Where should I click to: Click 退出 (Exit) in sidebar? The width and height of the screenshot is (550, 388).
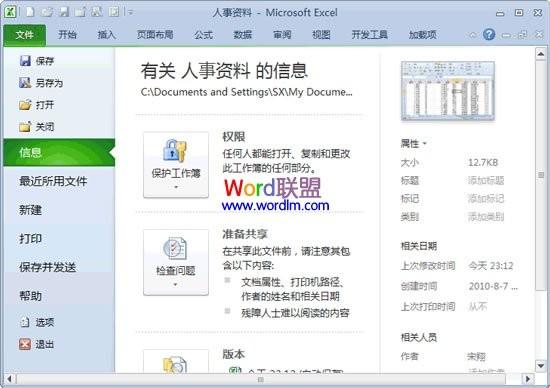[x=37, y=344]
